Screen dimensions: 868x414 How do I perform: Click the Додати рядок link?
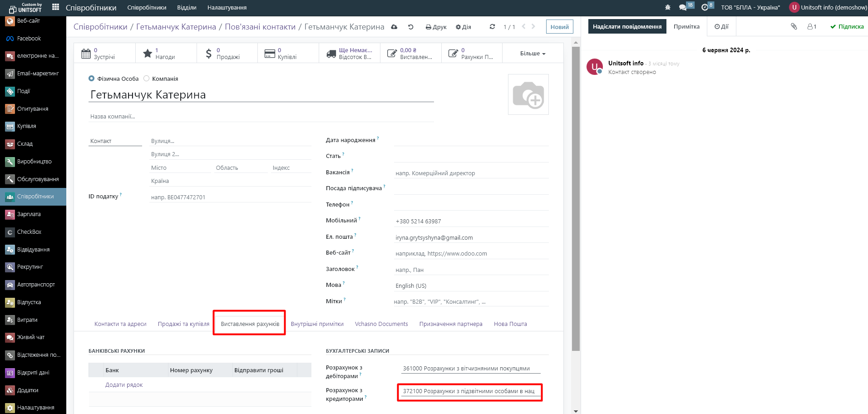pyautogui.click(x=124, y=384)
